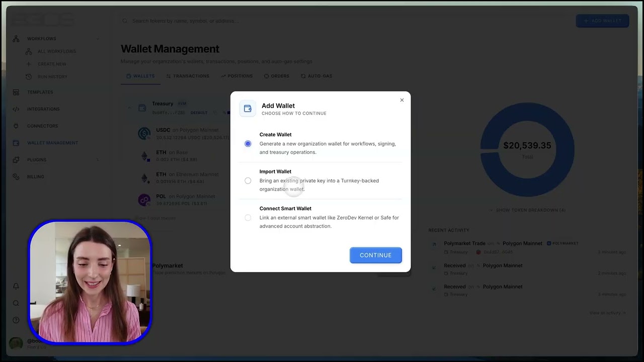Pick the Connect Smart Wallet radio option

click(x=248, y=218)
